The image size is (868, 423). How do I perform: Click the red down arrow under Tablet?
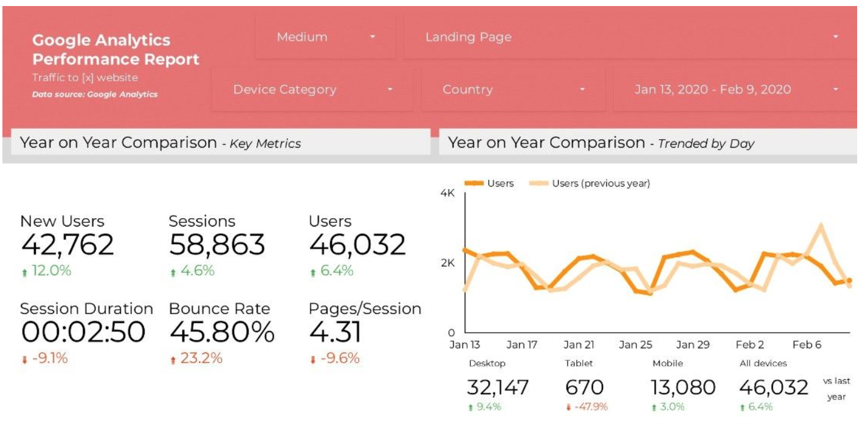coord(568,407)
